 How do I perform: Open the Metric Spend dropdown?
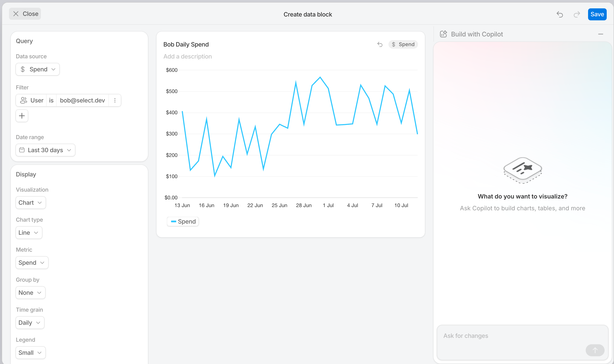(32, 262)
